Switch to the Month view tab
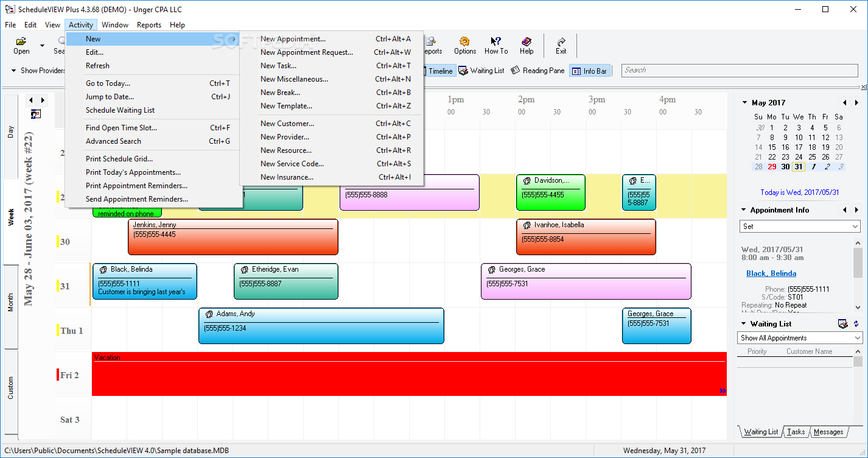Viewport: 868px width, 458px height. tap(10, 303)
